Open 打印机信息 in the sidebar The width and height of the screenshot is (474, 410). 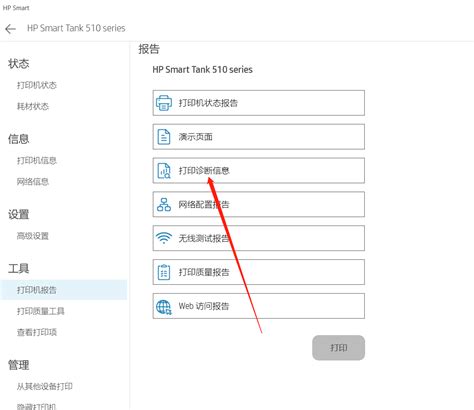[x=37, y=161]
